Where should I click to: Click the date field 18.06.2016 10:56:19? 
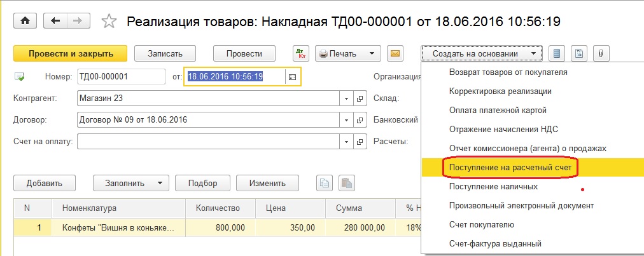[235, 77]
